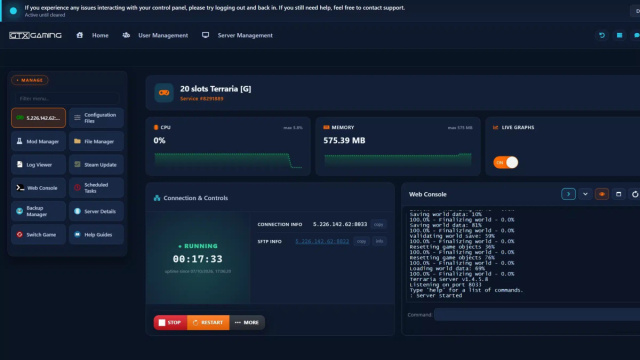The height and width of the screenshot is (360, 640).
Task: Toggle the Live Graphs switch off
Action: (x=506, y=162)
